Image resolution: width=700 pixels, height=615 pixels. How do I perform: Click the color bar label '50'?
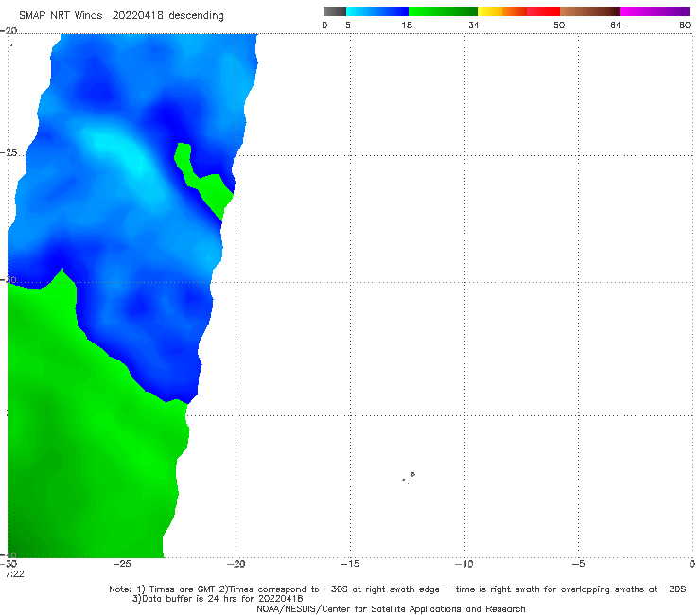(559, 25)
